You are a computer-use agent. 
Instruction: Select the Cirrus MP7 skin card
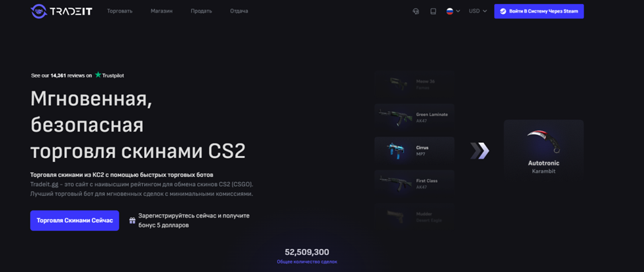tap(414, 151)
